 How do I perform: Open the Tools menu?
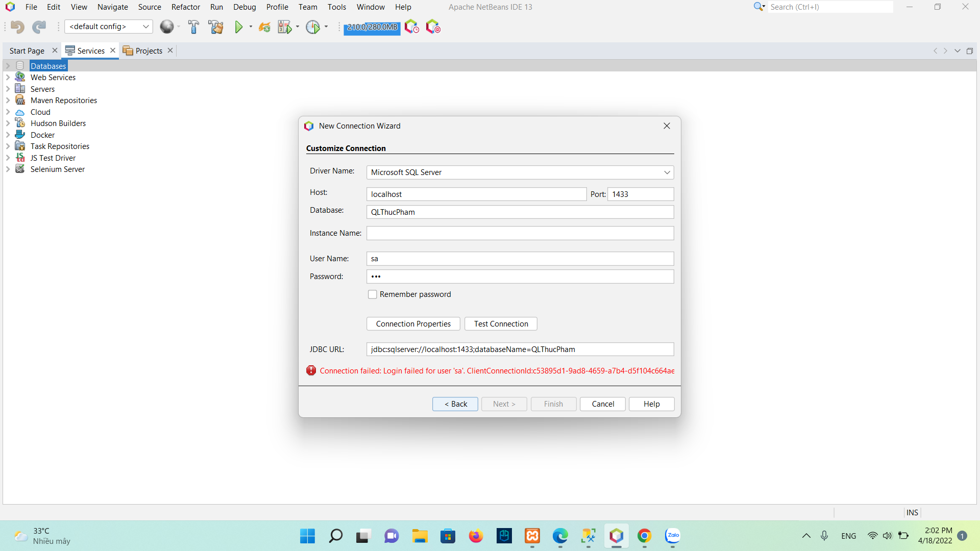337,7
